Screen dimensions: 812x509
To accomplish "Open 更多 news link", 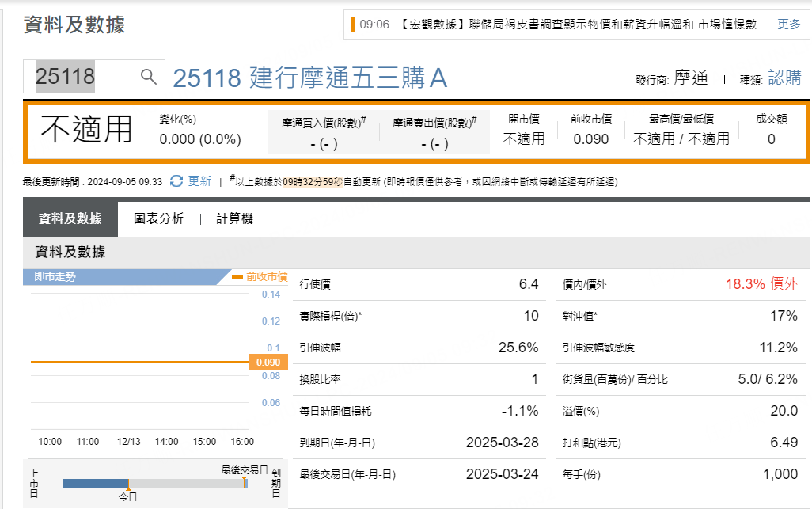I will coord(789,25).
